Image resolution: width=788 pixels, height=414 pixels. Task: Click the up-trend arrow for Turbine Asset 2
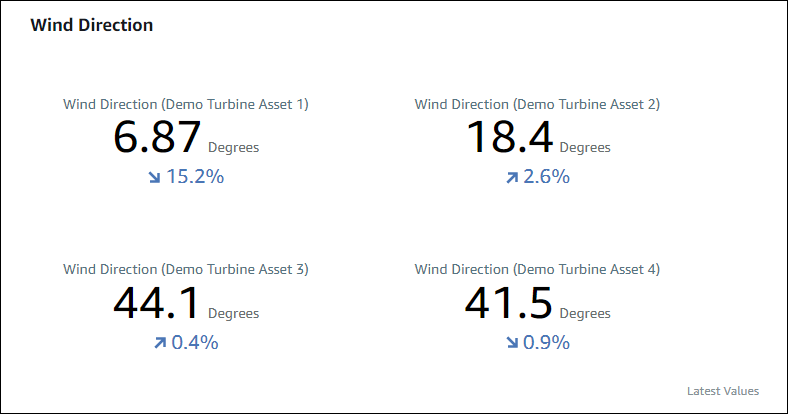pos(512,177)
